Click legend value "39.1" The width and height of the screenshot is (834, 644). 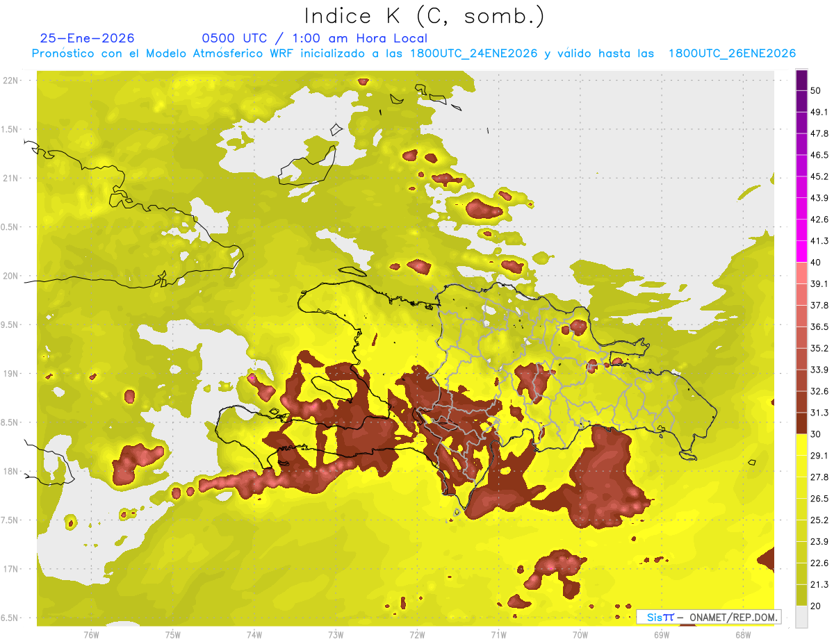tap(819, 283)
